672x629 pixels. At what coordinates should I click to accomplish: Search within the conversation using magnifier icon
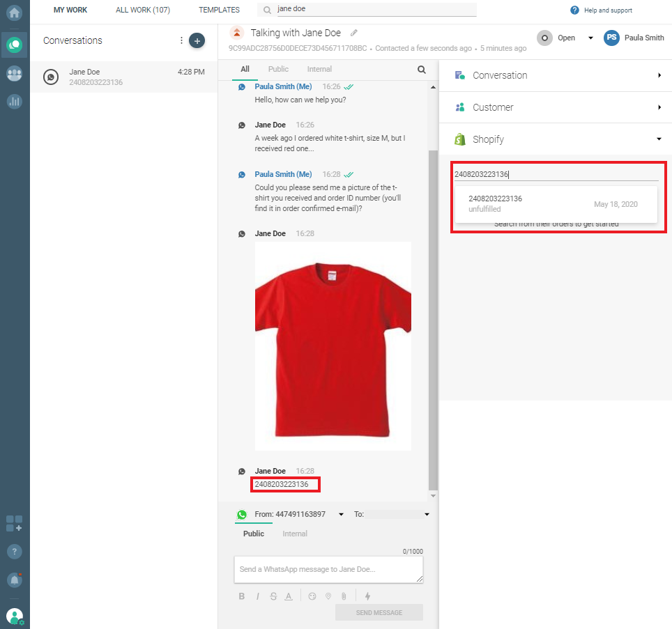tap(421, 70)
